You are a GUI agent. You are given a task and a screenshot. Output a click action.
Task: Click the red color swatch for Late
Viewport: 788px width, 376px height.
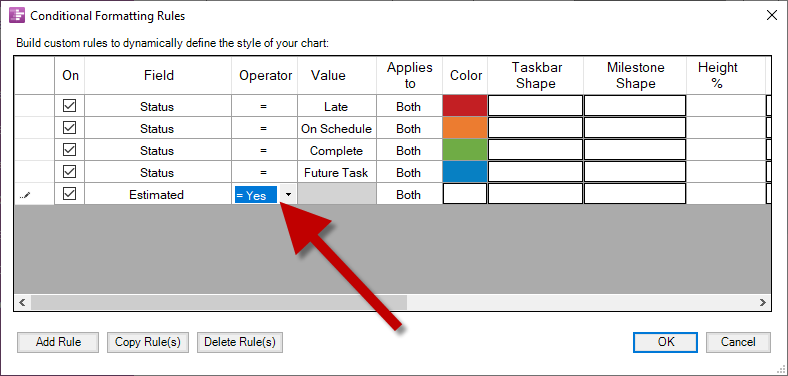[x=465, y=106]
